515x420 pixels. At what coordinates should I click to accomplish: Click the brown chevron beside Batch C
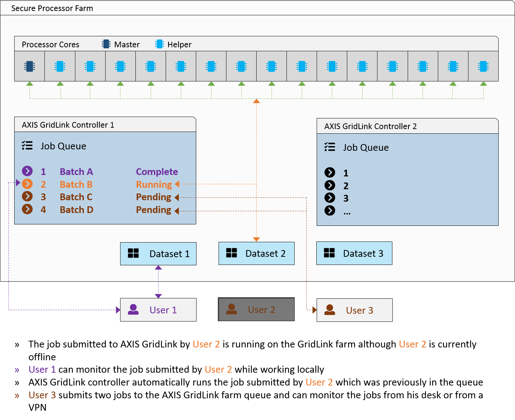(x=27, y=196)
